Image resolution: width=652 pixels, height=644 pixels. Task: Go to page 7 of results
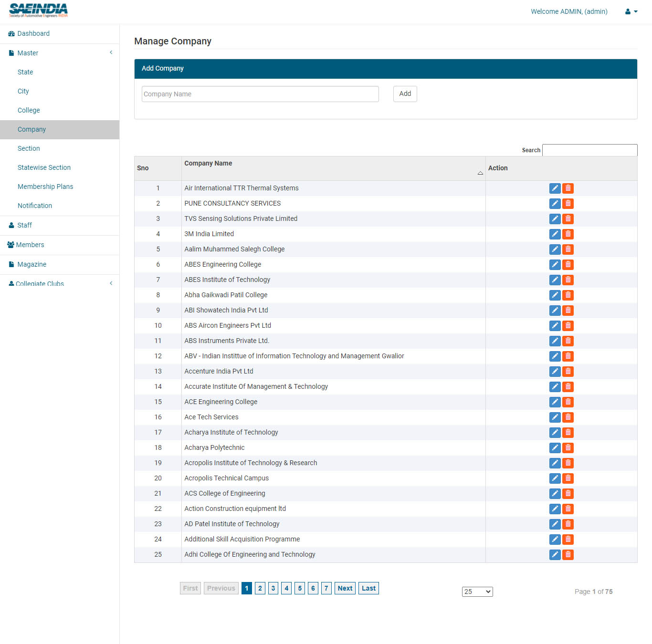pyautogui.click(x=326, y=588)
